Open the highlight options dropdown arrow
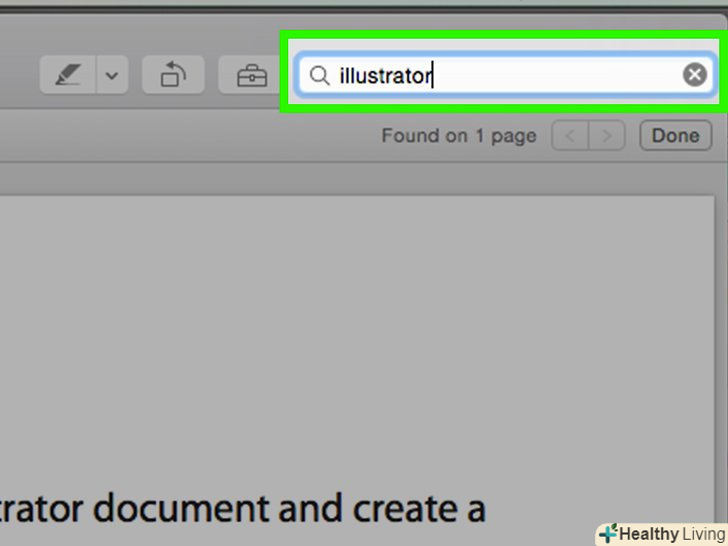Viewport: 728px width, 546px height. [112, 75]
